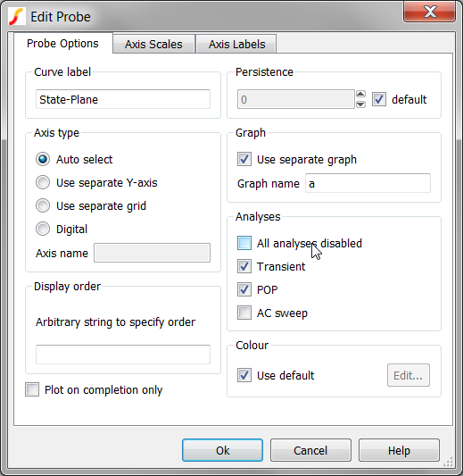
Task: Click the Curve label text field
Action: (x=123, y=99)
